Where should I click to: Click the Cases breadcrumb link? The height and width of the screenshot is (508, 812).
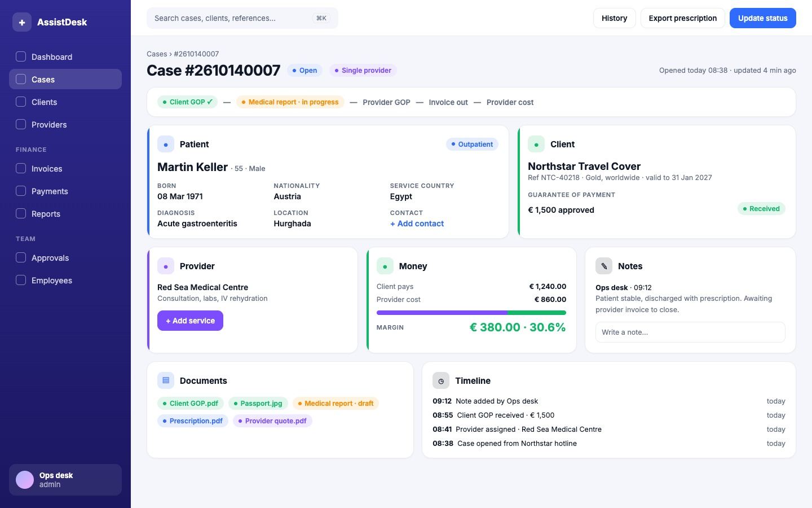point(157,54)
